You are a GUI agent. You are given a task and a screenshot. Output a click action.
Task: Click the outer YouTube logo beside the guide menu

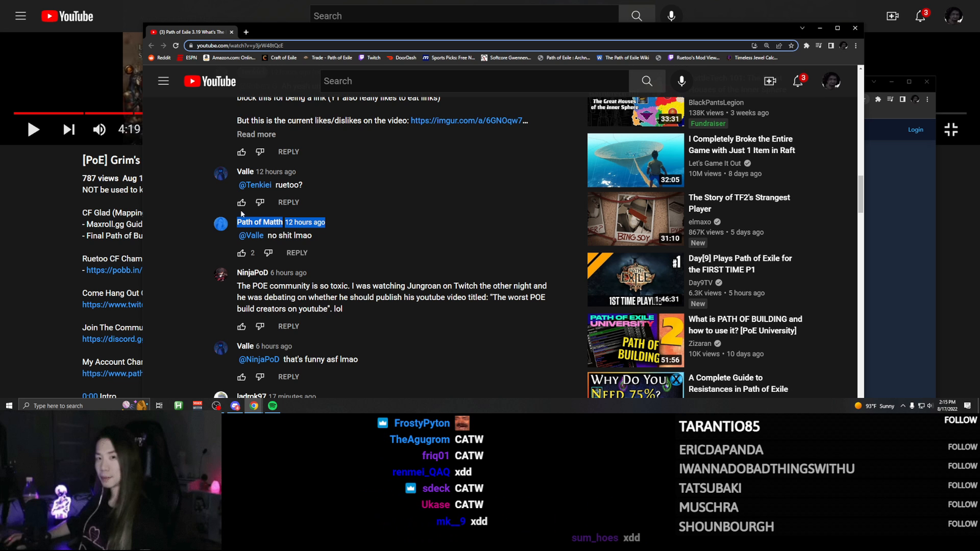[67, 17]
